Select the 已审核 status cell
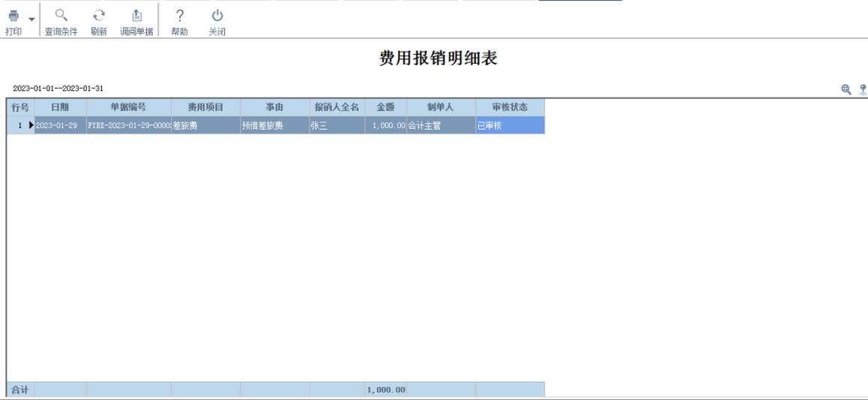The width and height of the screenshot is (868, 400). [510, 126]
